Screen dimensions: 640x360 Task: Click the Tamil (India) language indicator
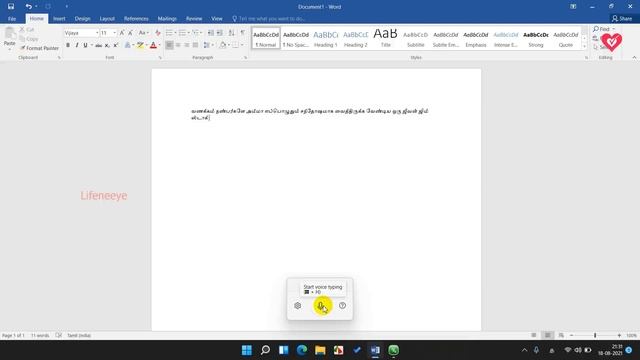pos(79,336)
